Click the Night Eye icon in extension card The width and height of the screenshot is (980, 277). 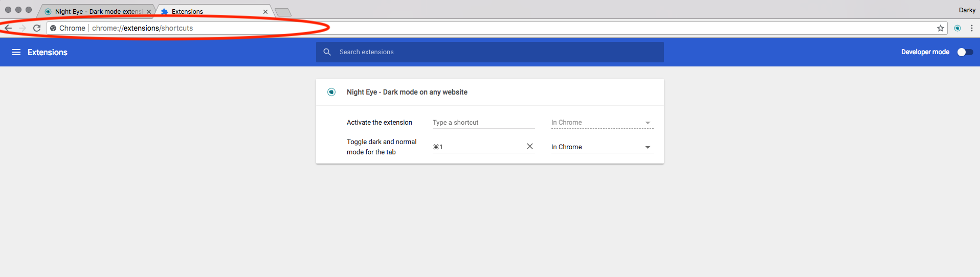(331, 92)
